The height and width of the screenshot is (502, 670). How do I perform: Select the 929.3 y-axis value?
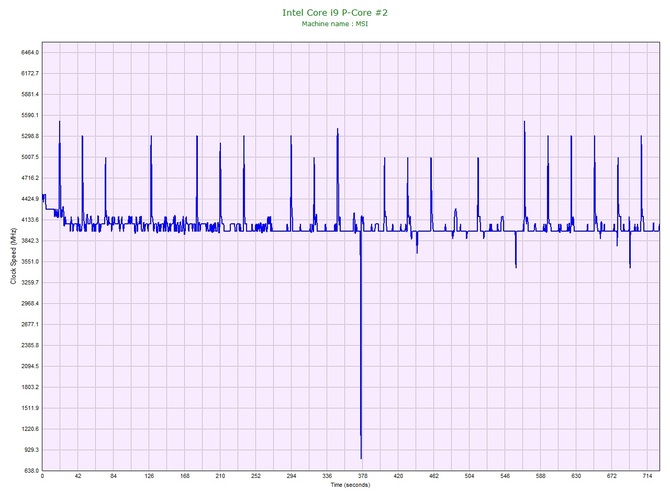(x=31, y=450)
